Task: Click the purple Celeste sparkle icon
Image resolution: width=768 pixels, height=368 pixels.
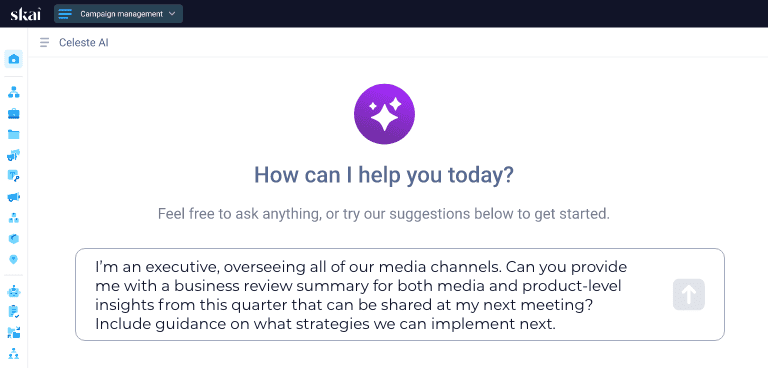Action: pyautogui.click(x=384, y=114)
